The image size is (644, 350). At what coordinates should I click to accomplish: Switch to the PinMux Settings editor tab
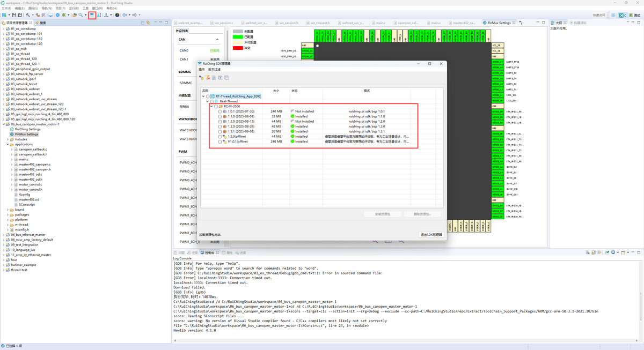[499, 23]
